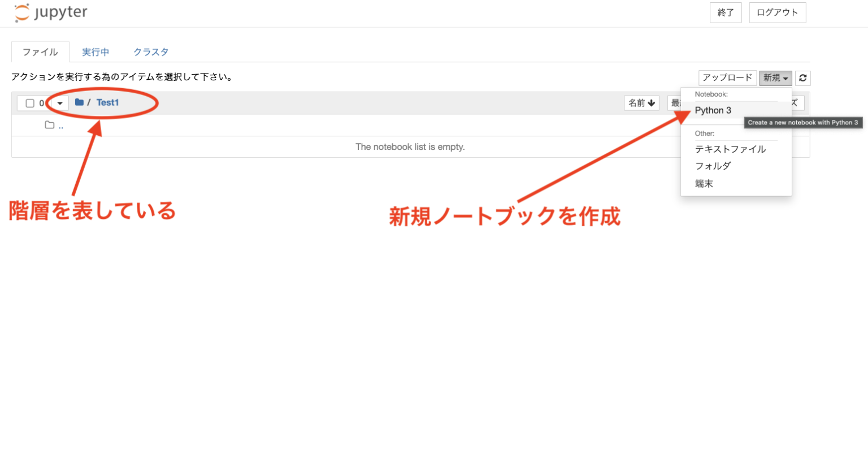
Task: Switch to the 実行中 tab
Action: [96, 51]
